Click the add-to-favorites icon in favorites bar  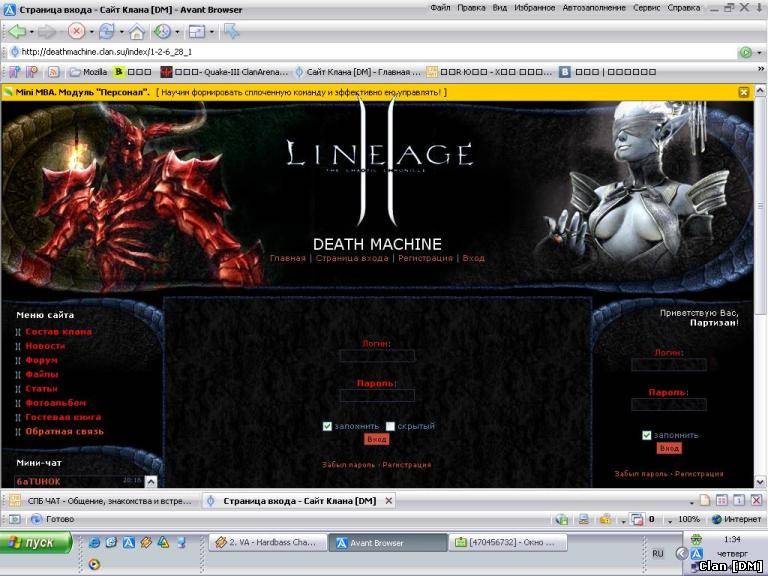pos(14,72)
